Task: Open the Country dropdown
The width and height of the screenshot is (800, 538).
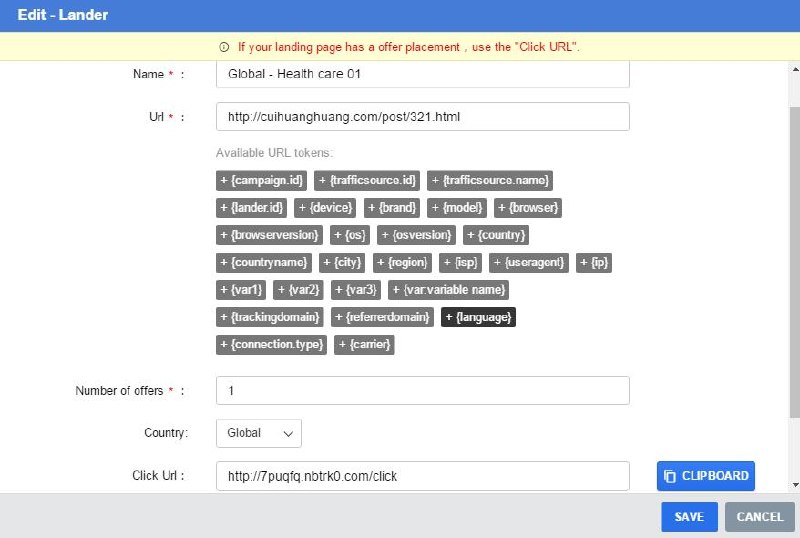Action: tap(258, 433)
